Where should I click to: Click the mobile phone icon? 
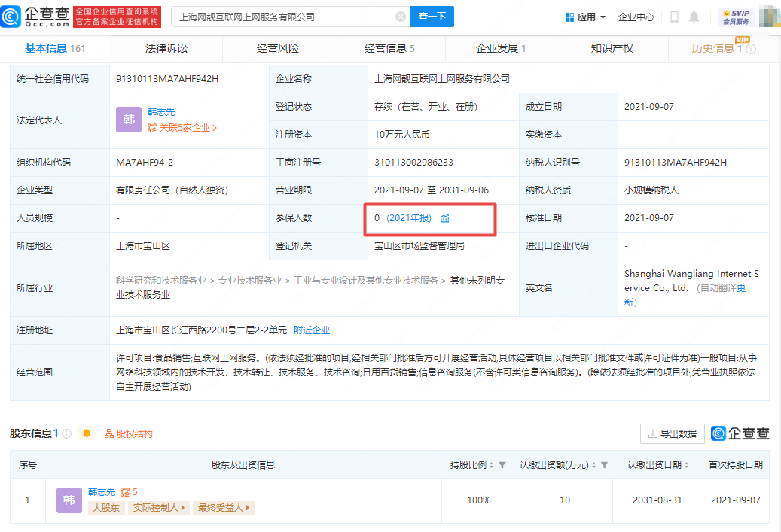[x=674, y=17]
